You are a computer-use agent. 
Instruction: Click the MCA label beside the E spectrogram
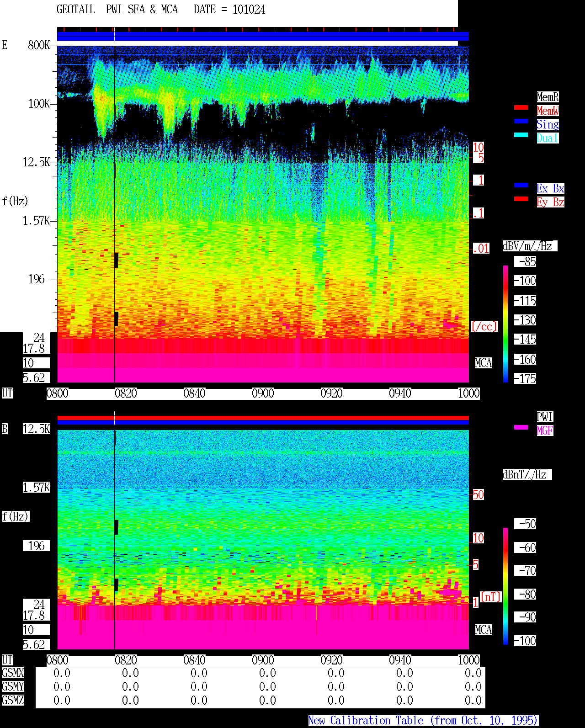[484, 363]
